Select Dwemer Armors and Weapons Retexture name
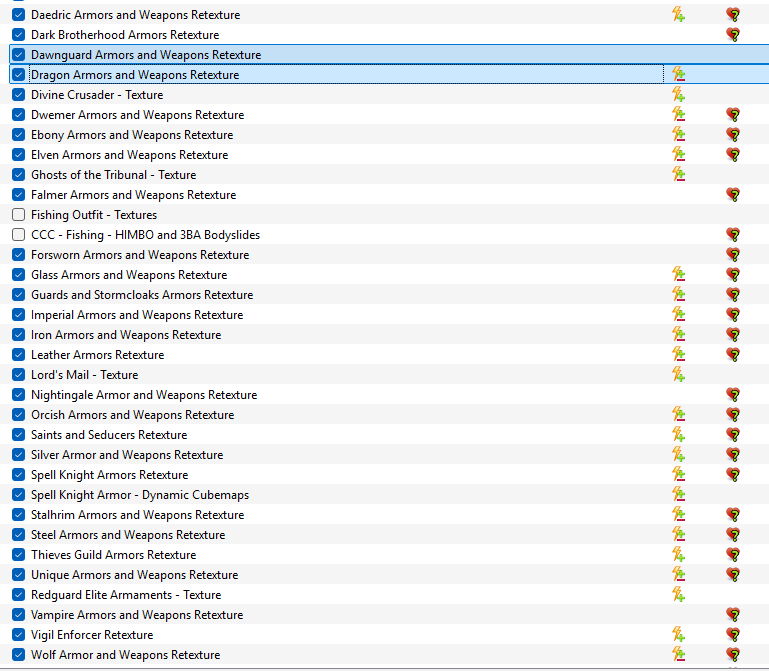The height and width of the screenshot is (671, 769). tap(137, 115)
